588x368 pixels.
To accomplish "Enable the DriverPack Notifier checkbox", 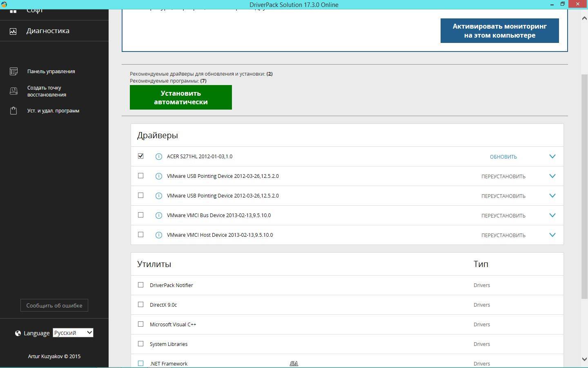I will (x=141, y=285).
